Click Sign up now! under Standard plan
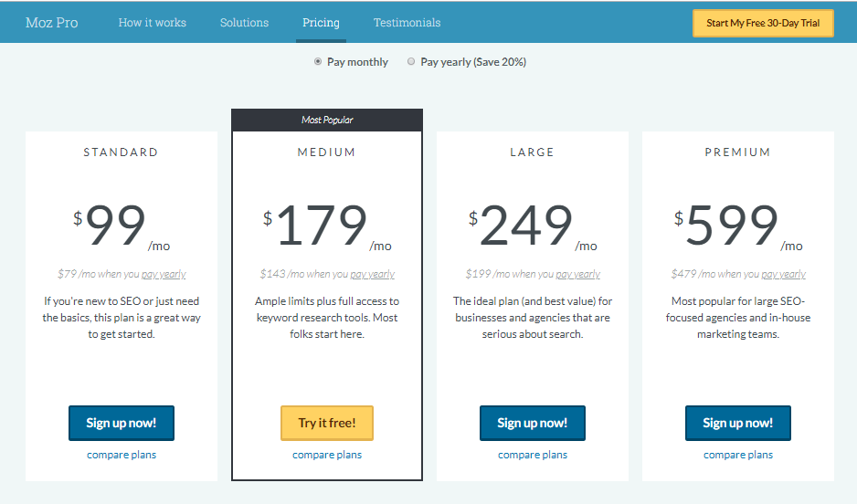This screenshot has width=857, height=504. (122, 423)
